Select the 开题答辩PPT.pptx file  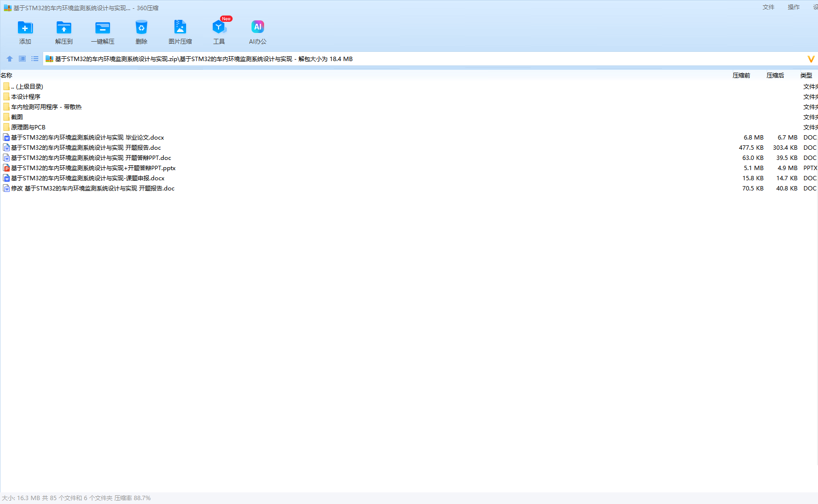coord(93,168)
